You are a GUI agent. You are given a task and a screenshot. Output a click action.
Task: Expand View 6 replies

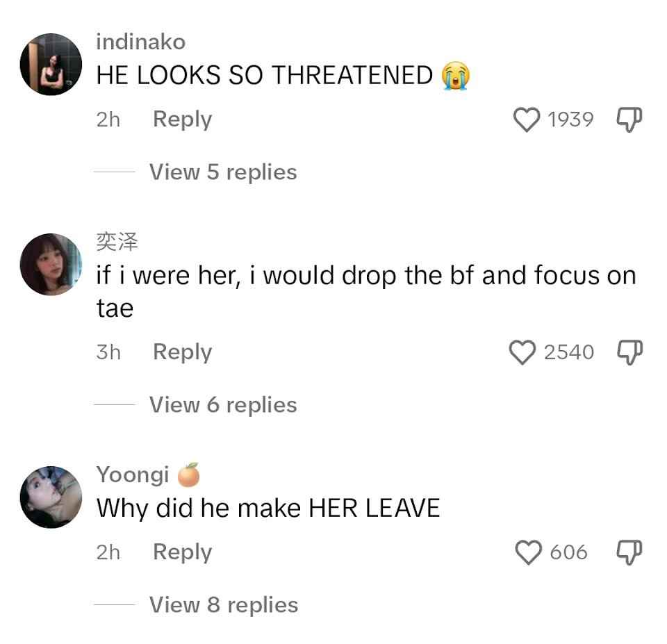223,404
